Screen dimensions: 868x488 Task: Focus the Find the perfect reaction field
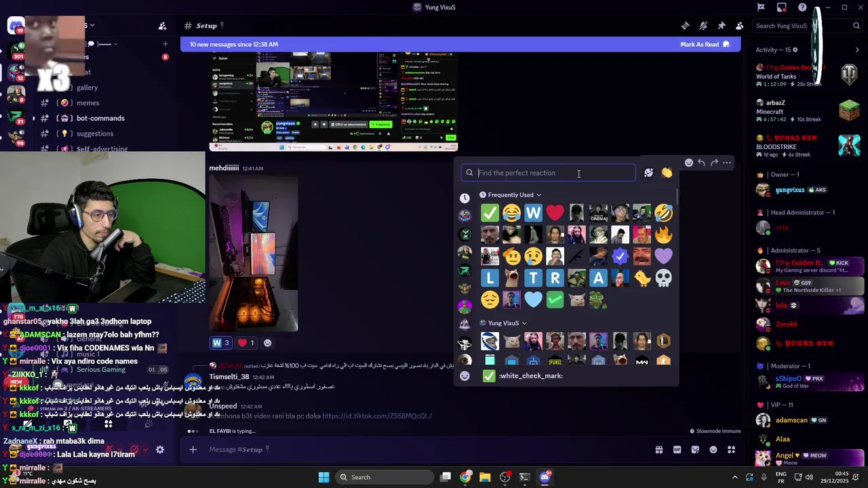tap(548, 173)
